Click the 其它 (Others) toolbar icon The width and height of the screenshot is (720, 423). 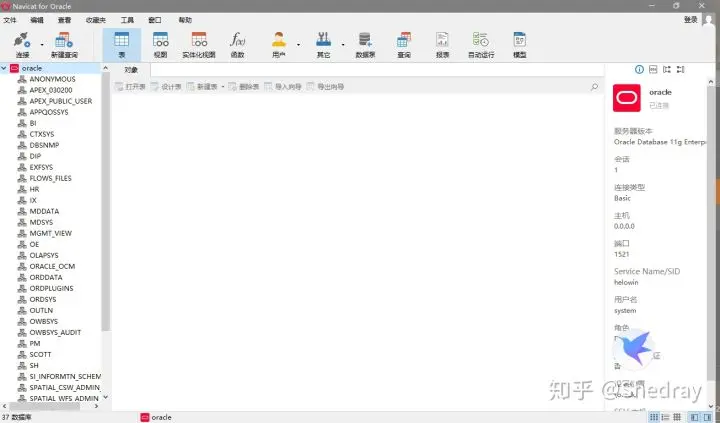(323, 45)
